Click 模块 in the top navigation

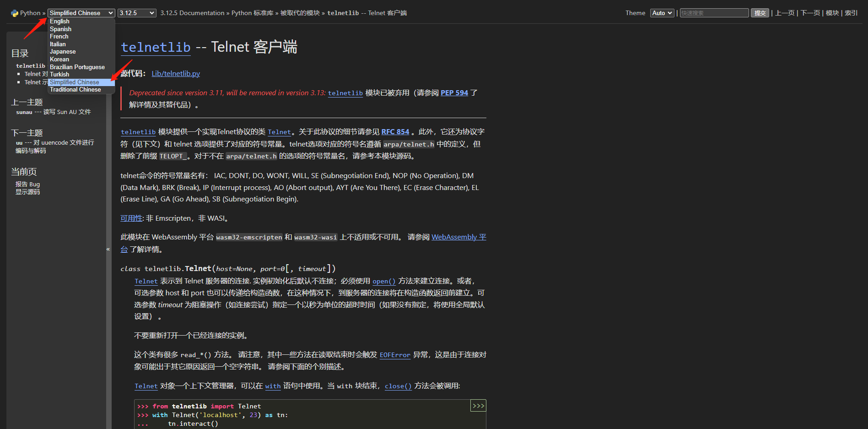[x=832, y=12]
